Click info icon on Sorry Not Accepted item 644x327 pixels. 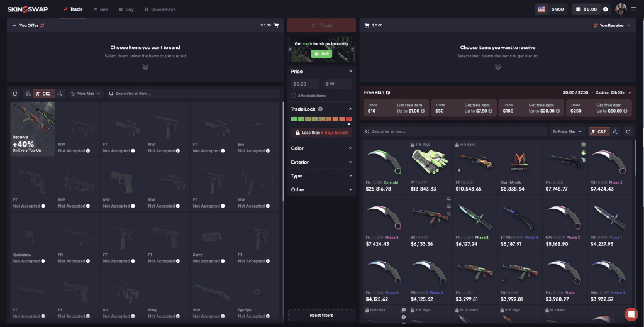[223, 261]
